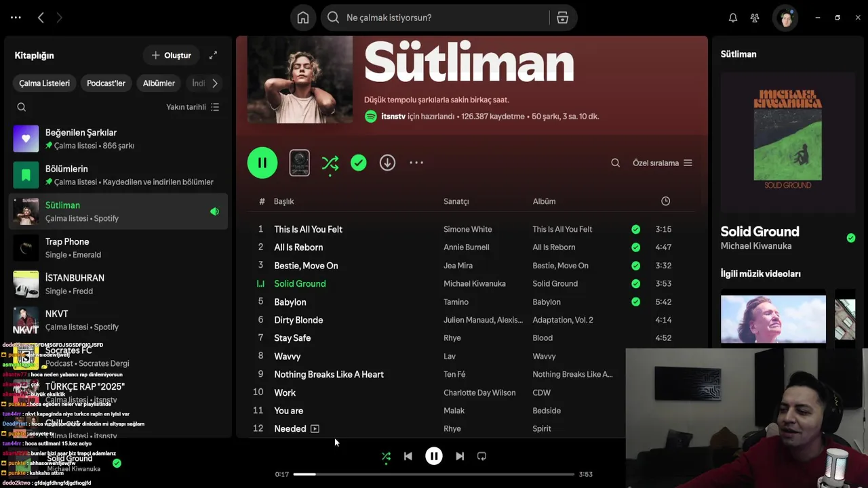The image size is (868, 488).
Task: Toggle repeat in player bar
Action: click(481, 456)
